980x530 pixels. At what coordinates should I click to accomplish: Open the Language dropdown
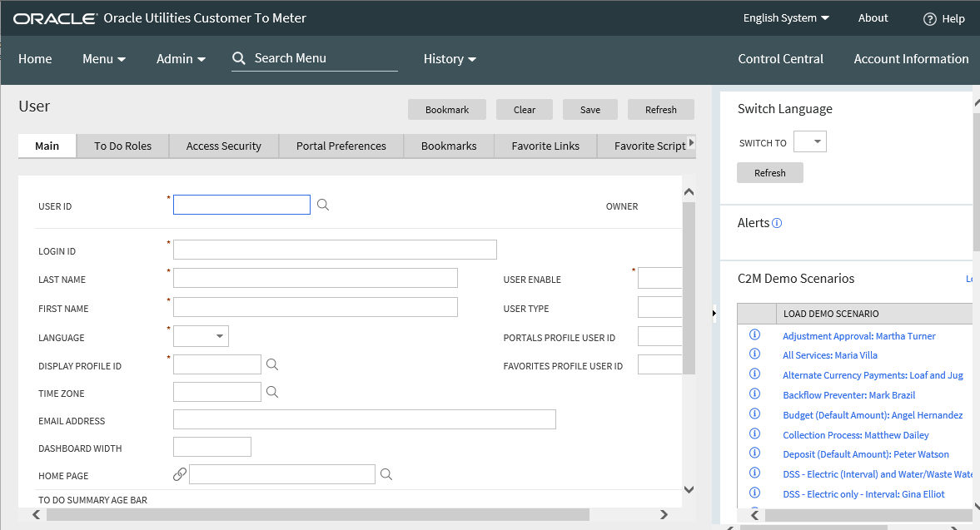(x=201, y=336)
